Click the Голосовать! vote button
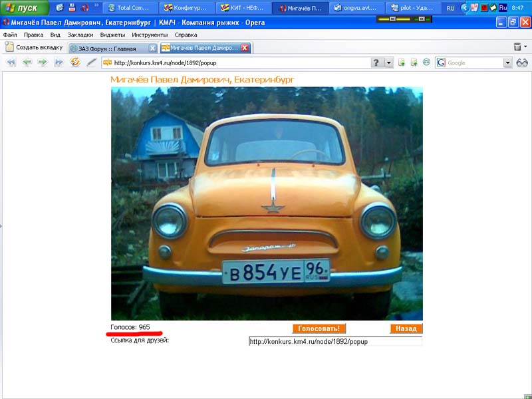This screenshot has width=532, height=399. (319, 329)
